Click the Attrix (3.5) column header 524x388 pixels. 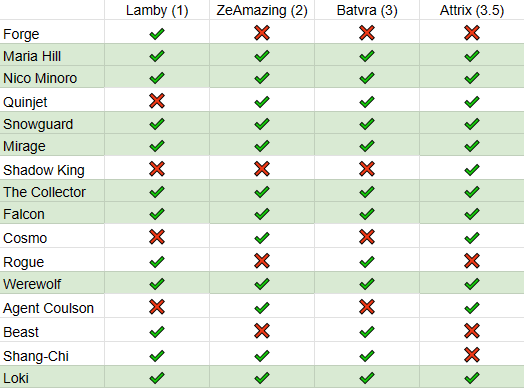(x=472, y=10)
